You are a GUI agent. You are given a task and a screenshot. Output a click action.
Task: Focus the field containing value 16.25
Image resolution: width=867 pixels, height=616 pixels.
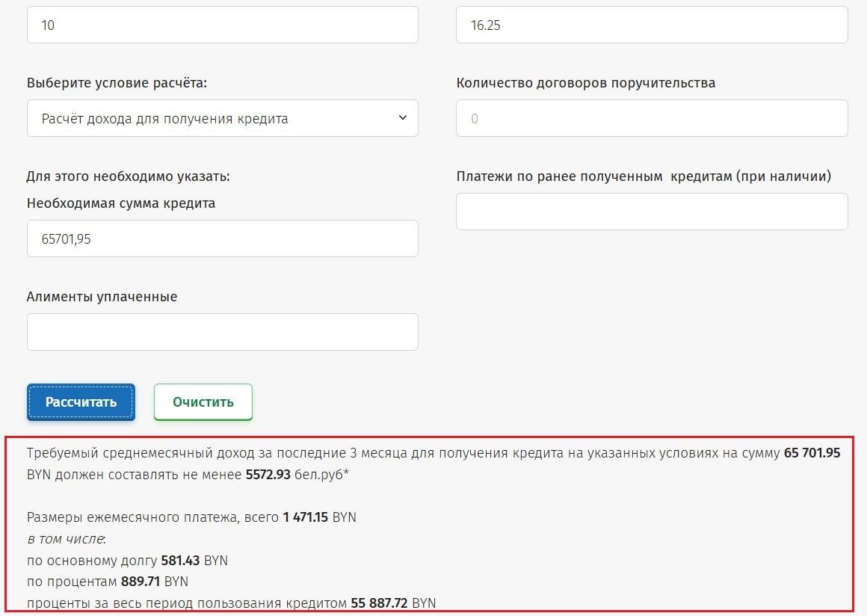tap(652, 25)
